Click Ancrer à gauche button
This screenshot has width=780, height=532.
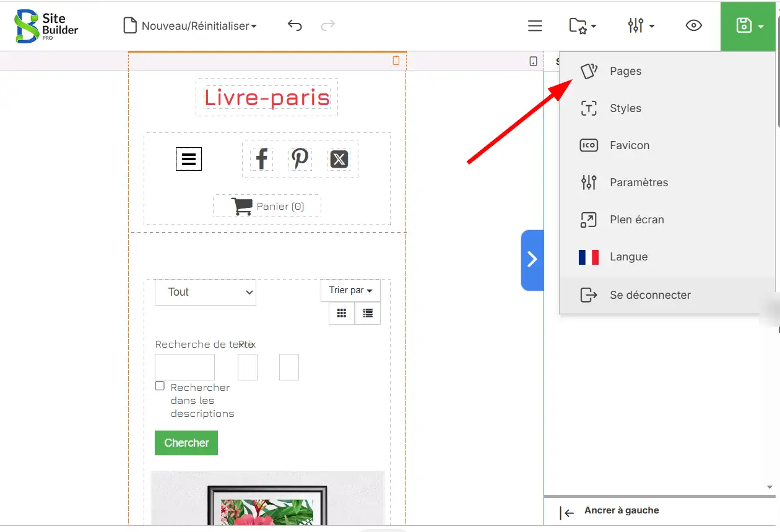pos(610,512)
